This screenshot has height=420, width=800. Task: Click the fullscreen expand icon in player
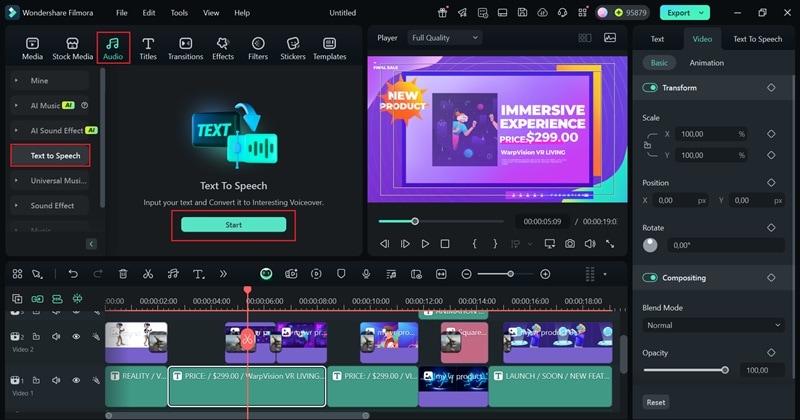[610, 244]
